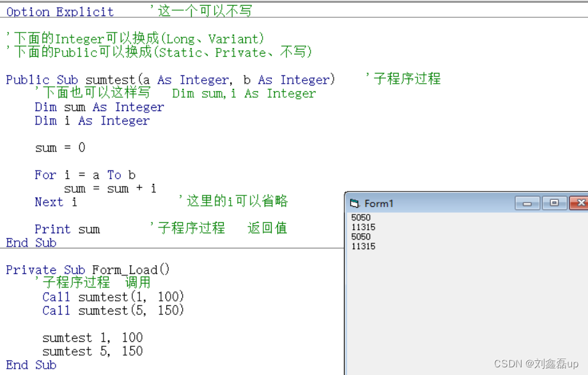Click the comment '这里的i可以省略'
The height and width of the screenshot is (375, 588).
coord(233,201)
